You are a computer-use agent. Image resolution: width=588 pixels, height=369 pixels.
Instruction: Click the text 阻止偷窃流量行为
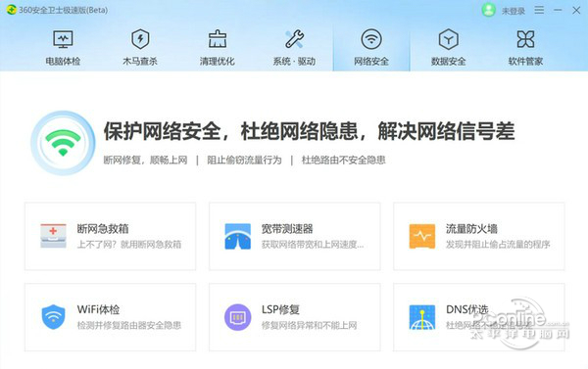(x=244, y=160)
